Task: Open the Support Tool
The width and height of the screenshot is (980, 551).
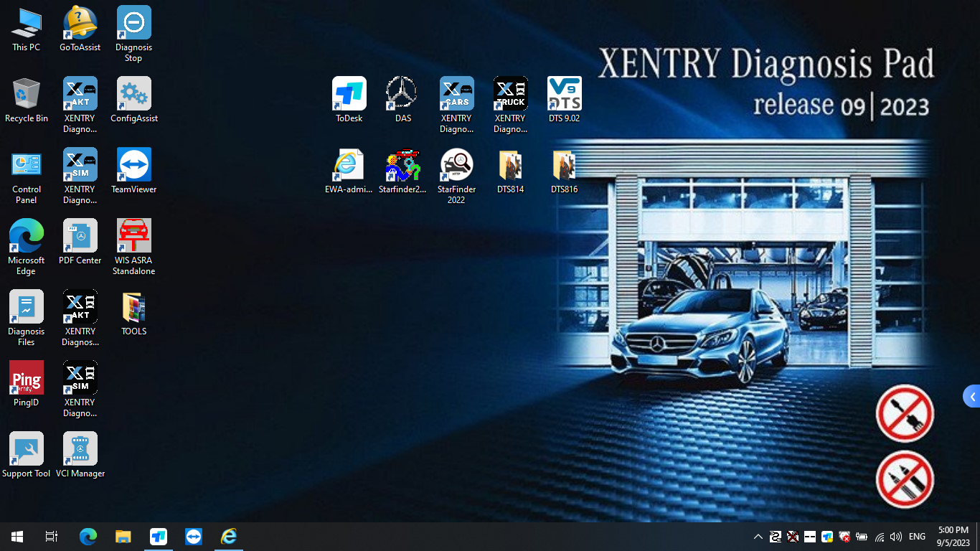Action: 26,448
